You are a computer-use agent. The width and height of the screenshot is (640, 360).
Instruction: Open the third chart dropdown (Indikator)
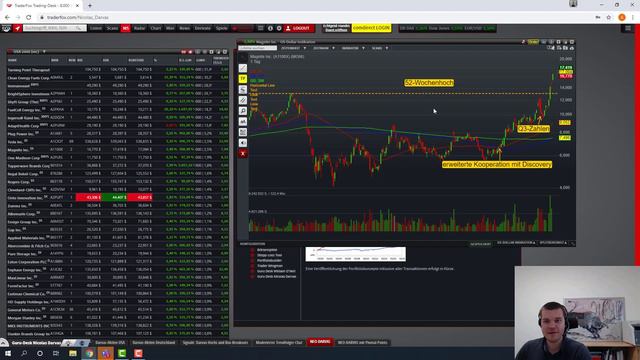pos(353,48)
